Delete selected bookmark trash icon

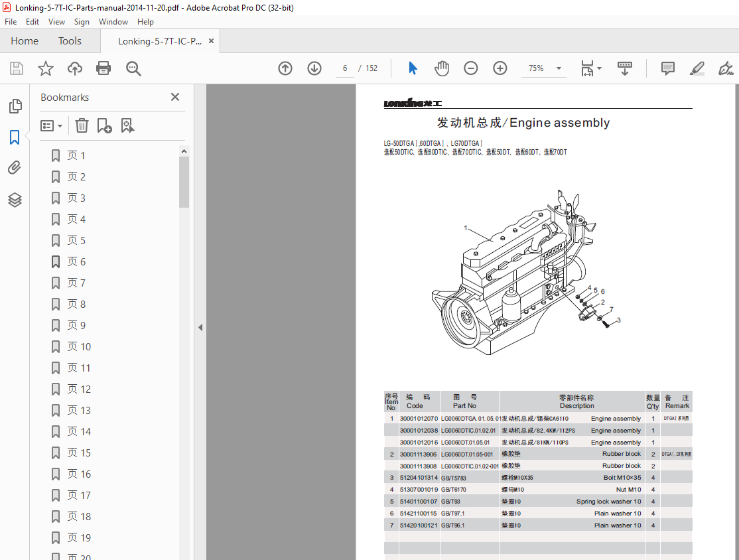[82, 125]
